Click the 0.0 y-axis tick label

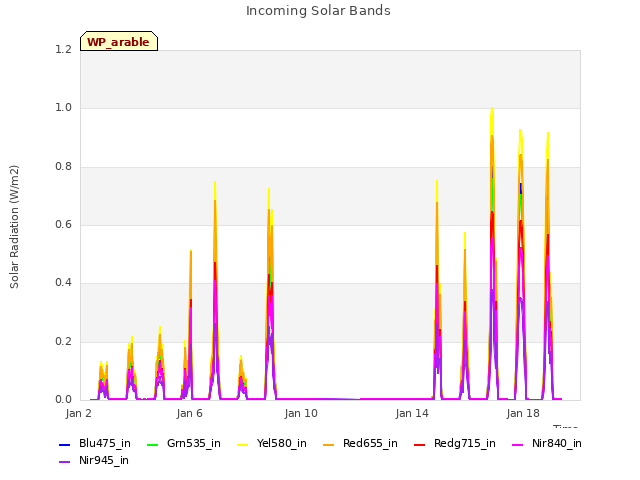(x=63, y=400)
